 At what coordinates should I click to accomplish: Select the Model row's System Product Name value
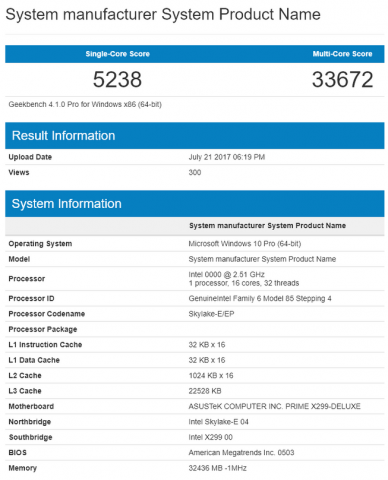[x=262, y=259]
